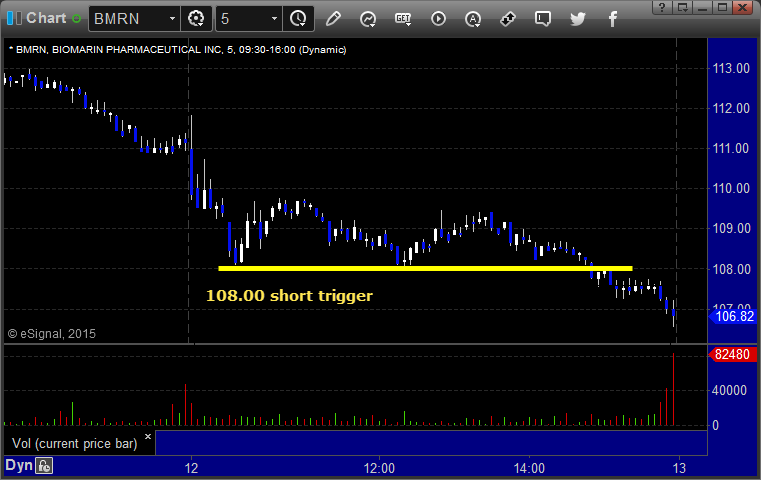Open the clock time template menu

pos(298,19)
